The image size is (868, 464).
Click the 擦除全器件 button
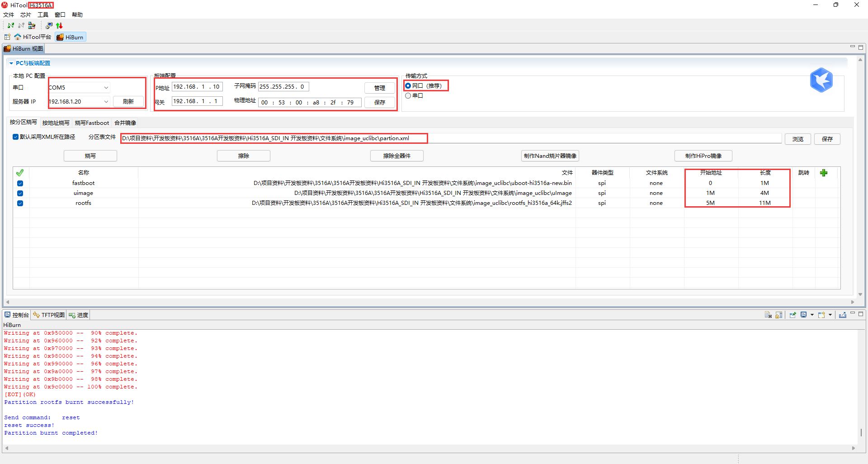click(x=397, y=156)
